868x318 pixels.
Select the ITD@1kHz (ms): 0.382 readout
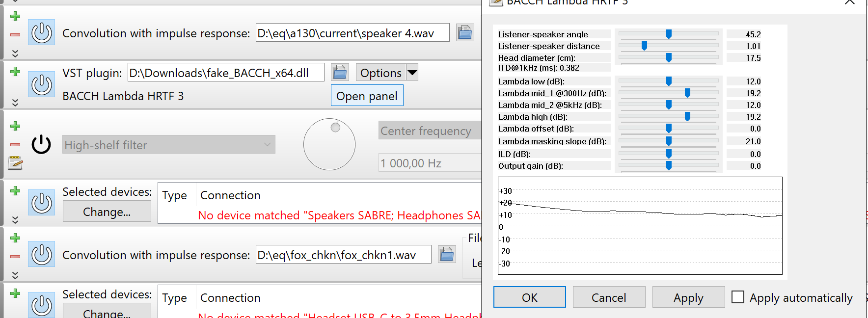click(x=539, y=68)
